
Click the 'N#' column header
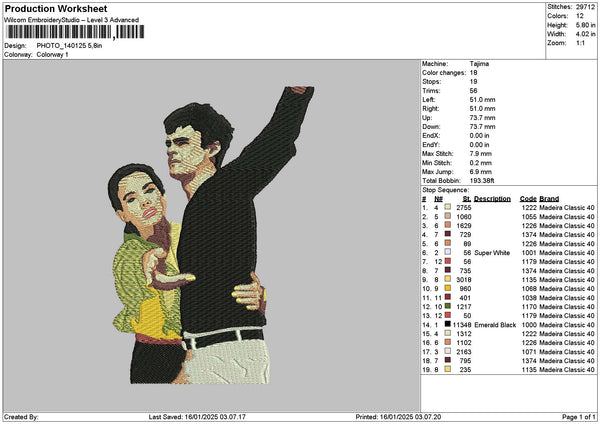[439, 199]
